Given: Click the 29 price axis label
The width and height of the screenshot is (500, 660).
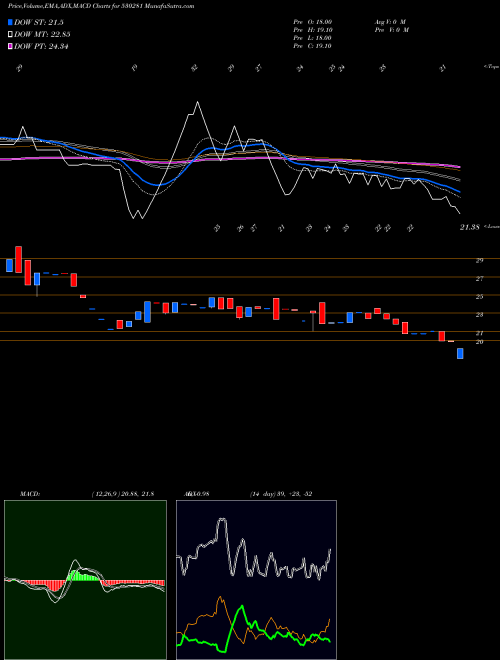Looking at the screenshot, I should click(479, 261).
